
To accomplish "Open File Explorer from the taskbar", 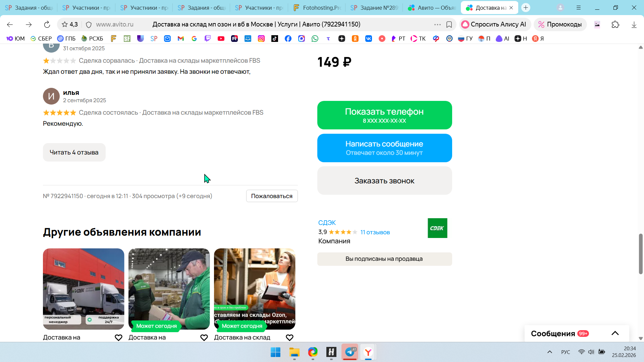I will [294, 352].
